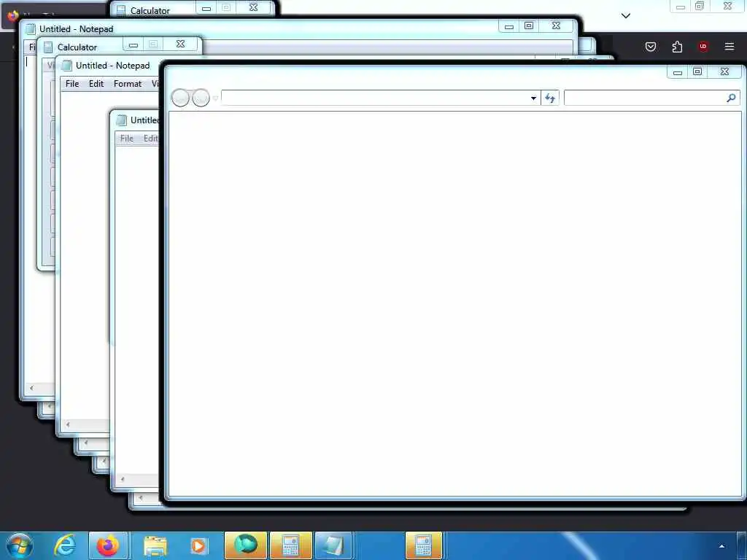Open File menu in the partly hidden Untitle Notepad

pyautogui.click(x=127, y=139)
